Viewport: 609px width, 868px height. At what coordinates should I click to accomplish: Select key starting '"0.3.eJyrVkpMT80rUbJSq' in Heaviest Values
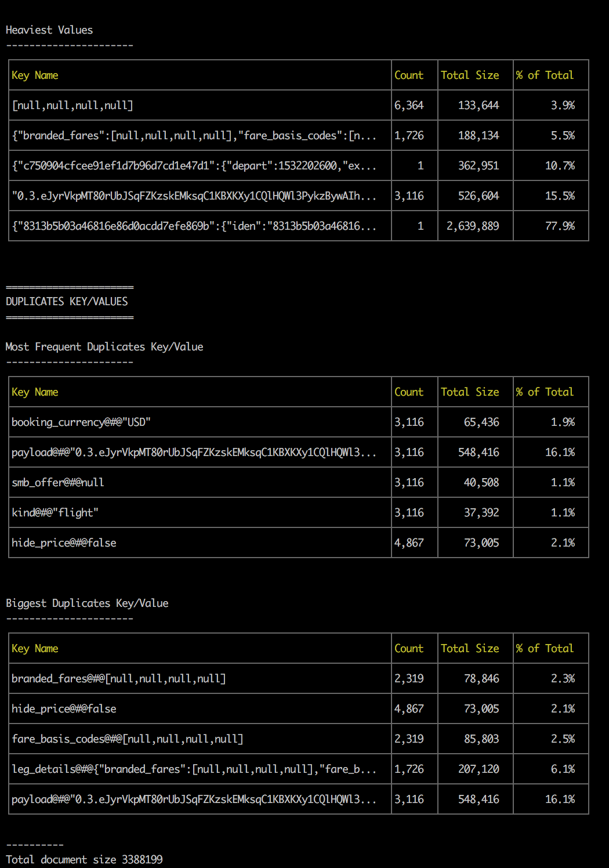[194, 196]
